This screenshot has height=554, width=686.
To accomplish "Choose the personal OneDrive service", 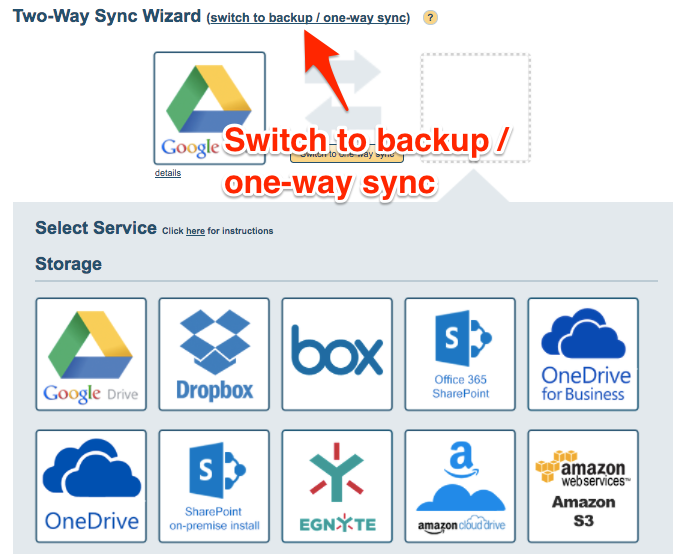I will point(91,486).
